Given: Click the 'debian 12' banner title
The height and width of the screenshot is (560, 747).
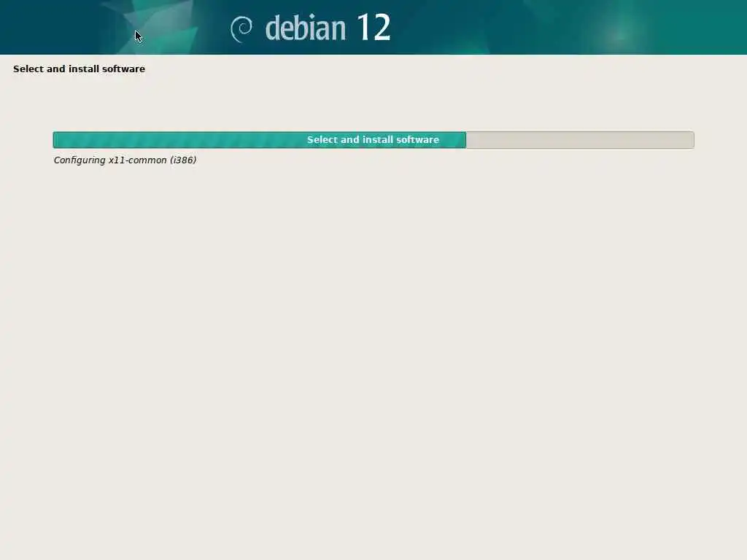Looking at the screenshot, I should click(x=328, y=28).
